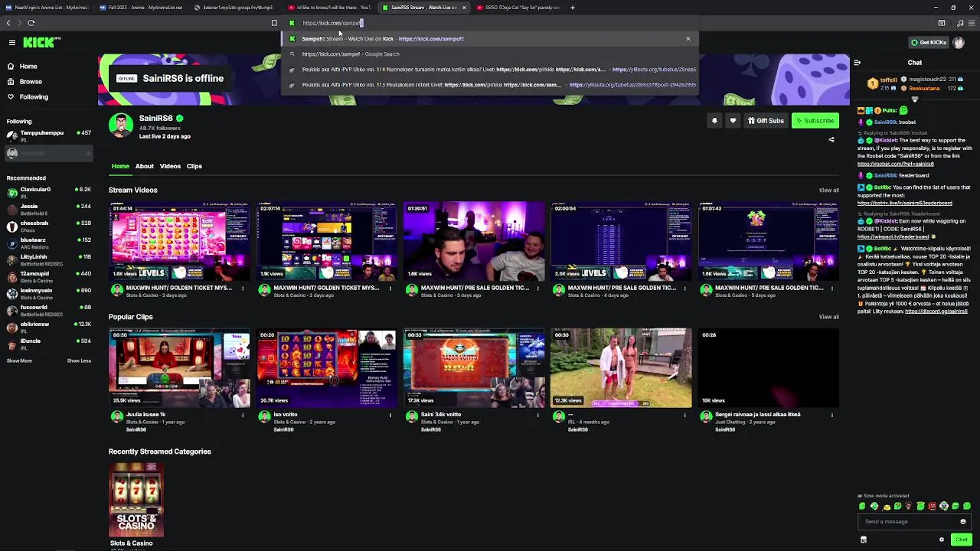Click the SainiRS6 channel avatar

coord(121,126)
